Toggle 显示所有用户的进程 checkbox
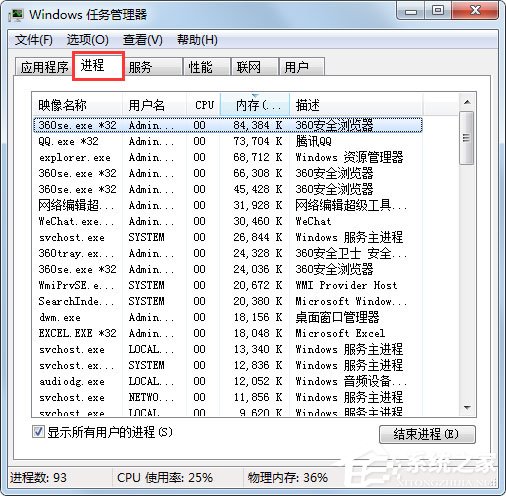Screen dimensions: 506x496 click(x=38, y=432)
